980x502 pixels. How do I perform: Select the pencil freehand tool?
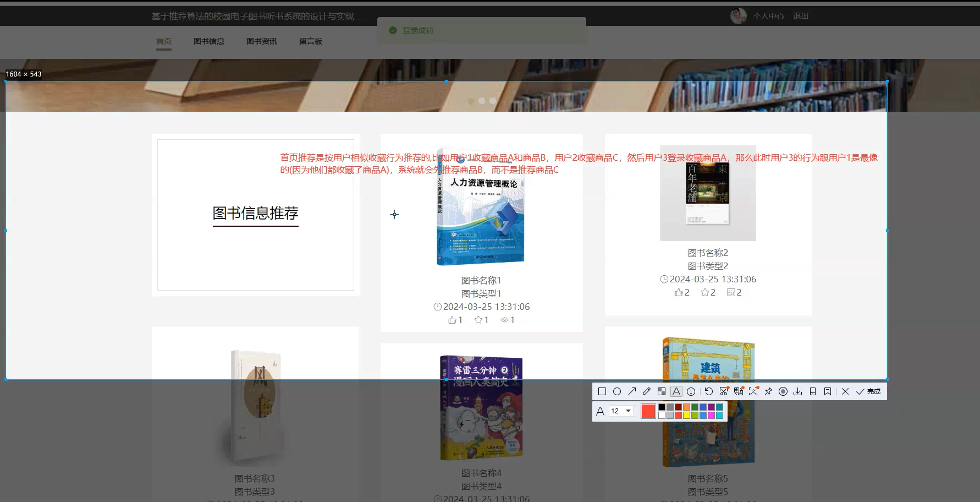point(647,391)
